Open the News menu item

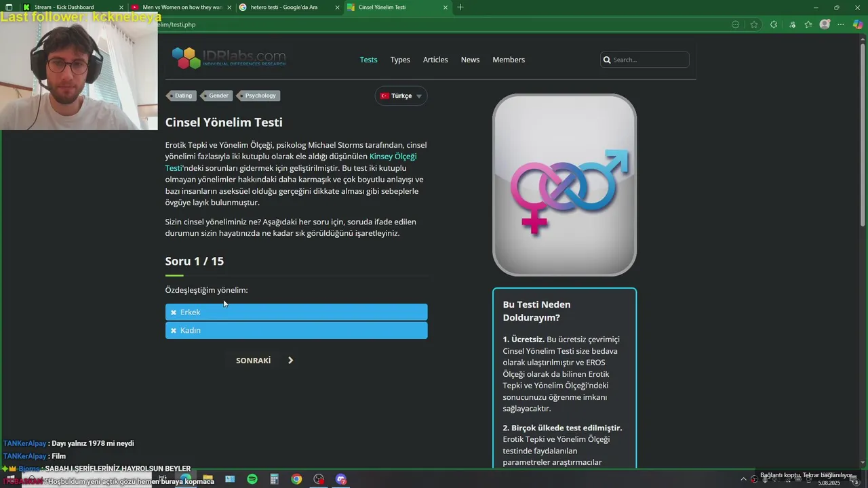point(470,60)
